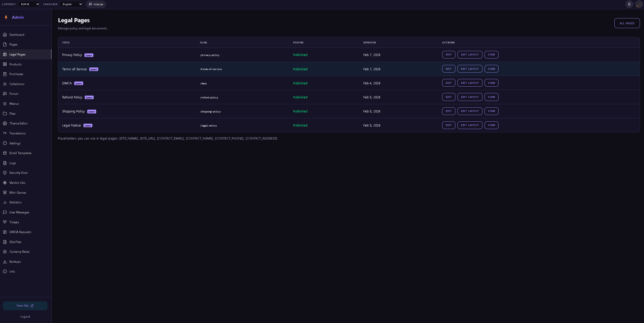The image size is (644, 323).
Task: Select the Products grid icon
Action: coord(5,64)
